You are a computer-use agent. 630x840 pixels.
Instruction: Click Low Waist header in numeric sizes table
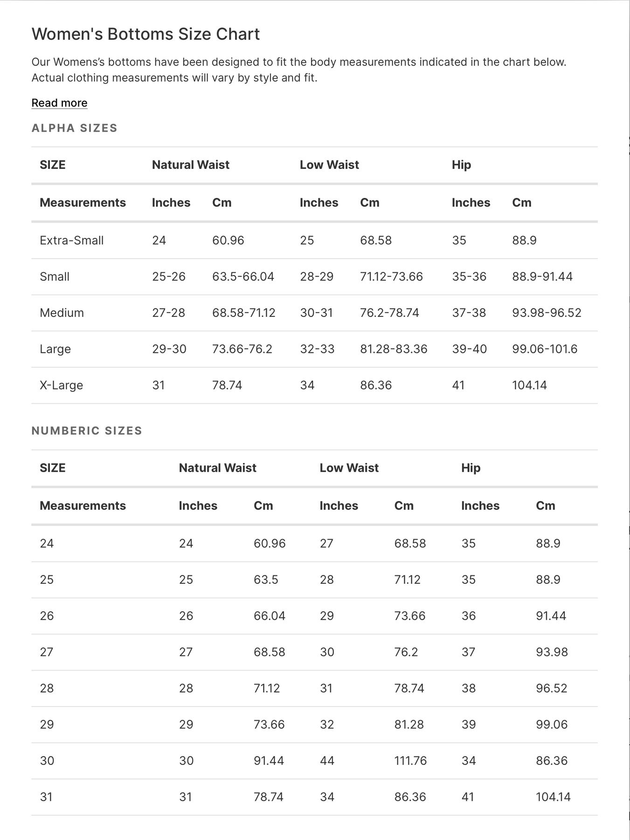[x=349, y=468]
